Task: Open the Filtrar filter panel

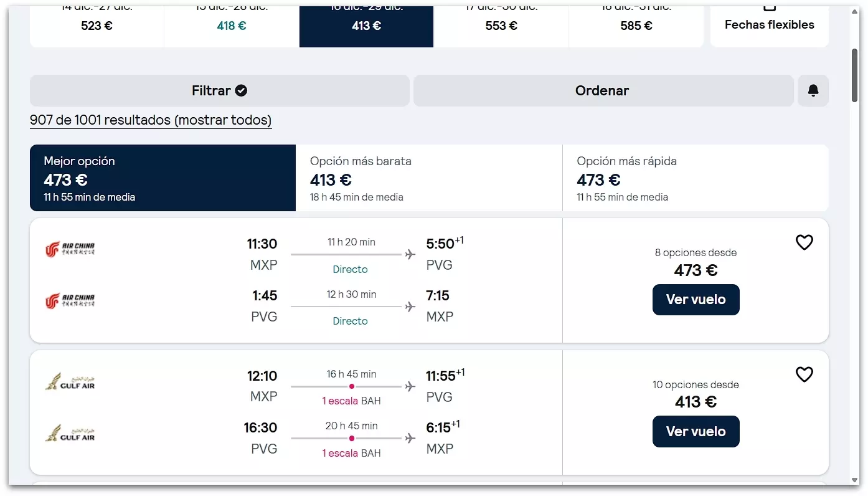Action: tap(219, 91)
